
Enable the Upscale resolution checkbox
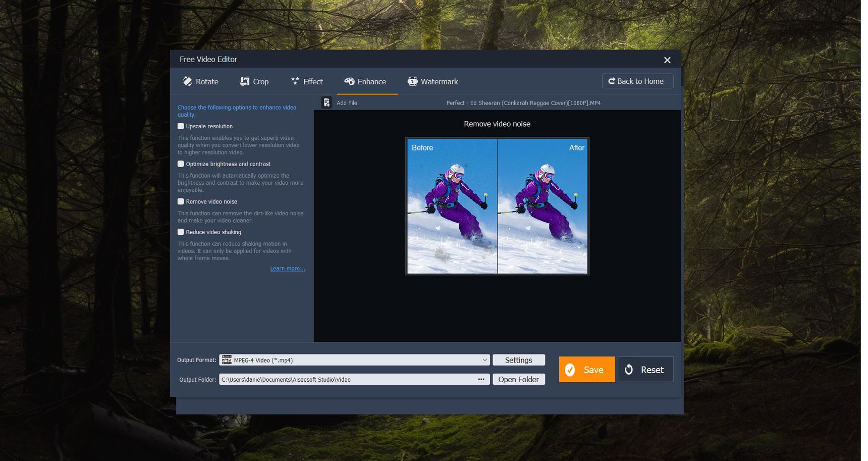[x=181, y=126]
